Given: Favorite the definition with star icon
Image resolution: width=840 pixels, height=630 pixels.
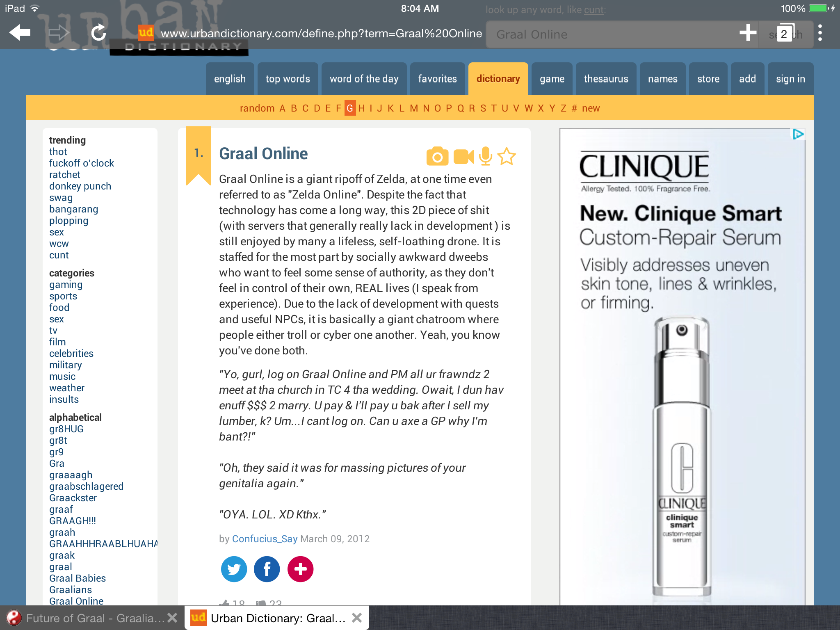Looking at the screenshot, I should 507,156.
